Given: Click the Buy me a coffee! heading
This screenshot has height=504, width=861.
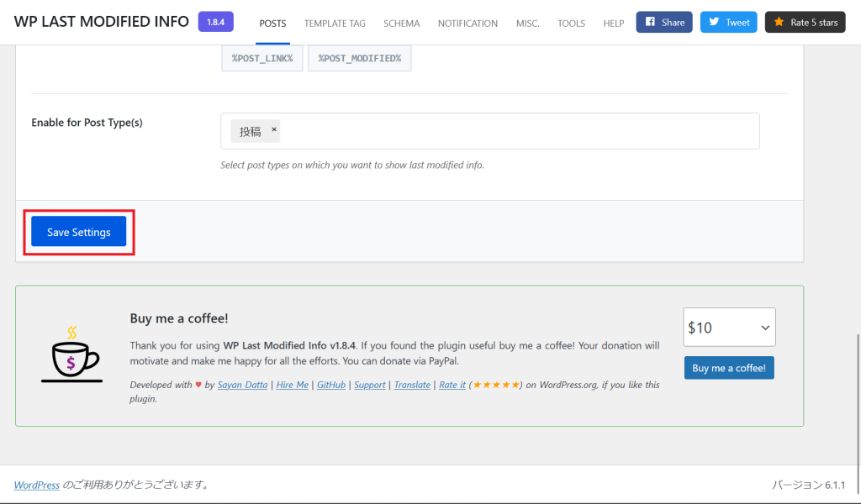Looking at the screenshot, I should pos(179,318).
